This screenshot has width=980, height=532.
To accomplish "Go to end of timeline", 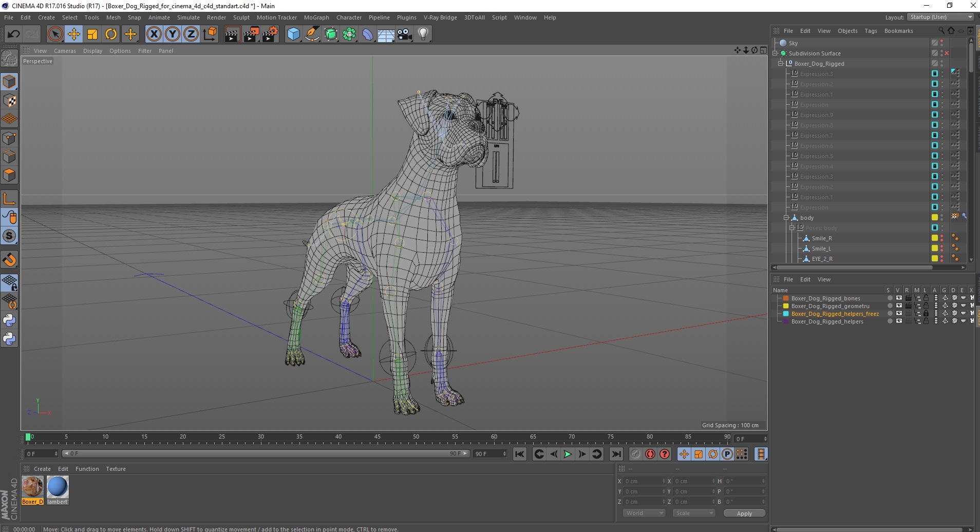I will 616,454.
